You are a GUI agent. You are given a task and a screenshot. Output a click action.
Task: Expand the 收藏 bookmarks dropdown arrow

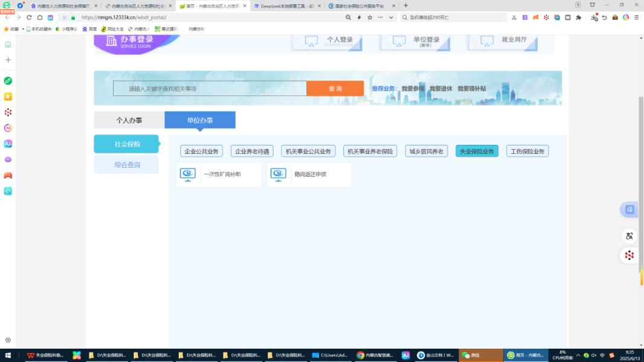point(23,29)
